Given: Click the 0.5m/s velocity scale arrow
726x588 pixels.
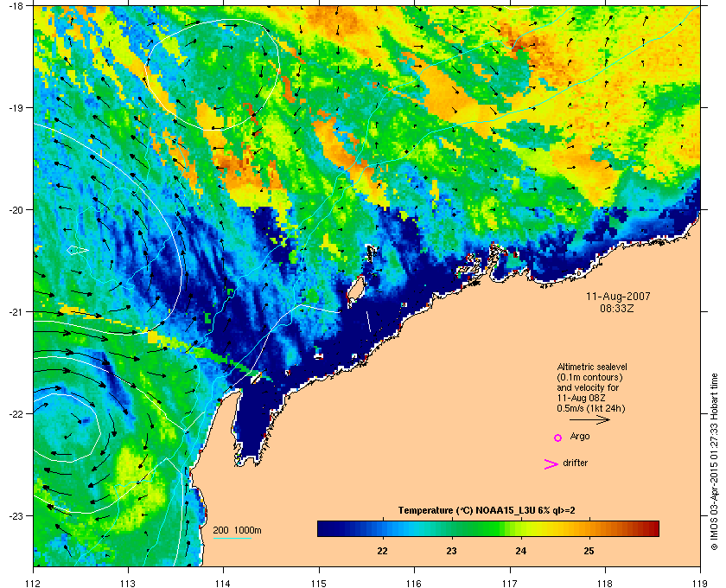Looking at the screenshot, I should [x=589, y=419].
